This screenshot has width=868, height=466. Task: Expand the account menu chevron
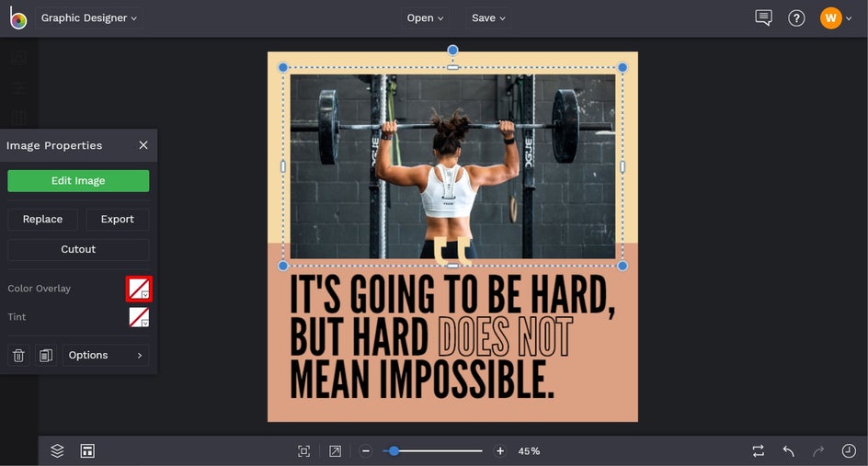point(849,18)
